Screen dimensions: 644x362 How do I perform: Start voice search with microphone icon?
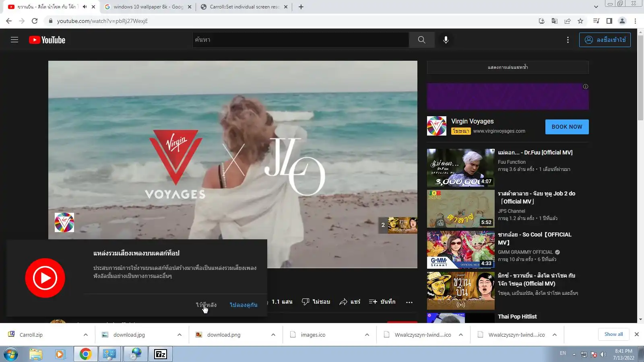tap(446, 40)
